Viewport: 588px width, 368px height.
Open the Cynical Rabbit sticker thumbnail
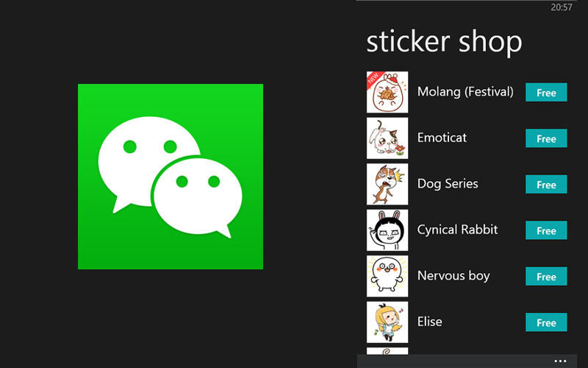click(387, 230)
